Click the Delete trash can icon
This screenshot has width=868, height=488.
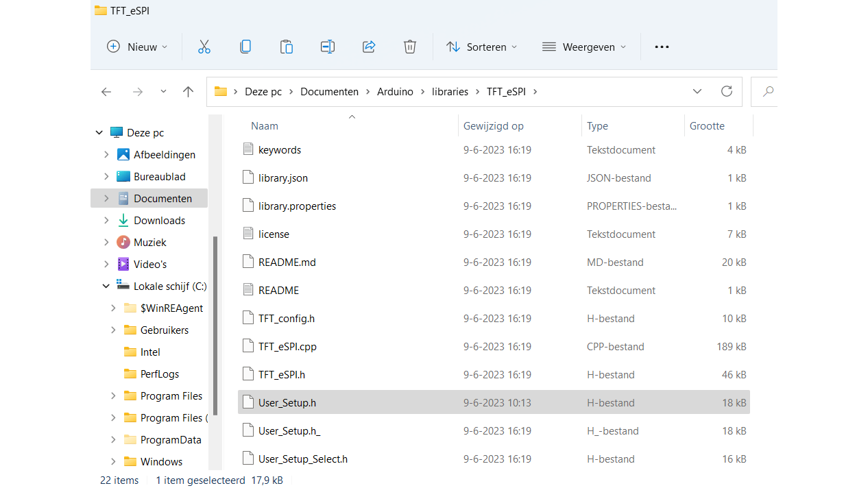click(x=409, y=47)
